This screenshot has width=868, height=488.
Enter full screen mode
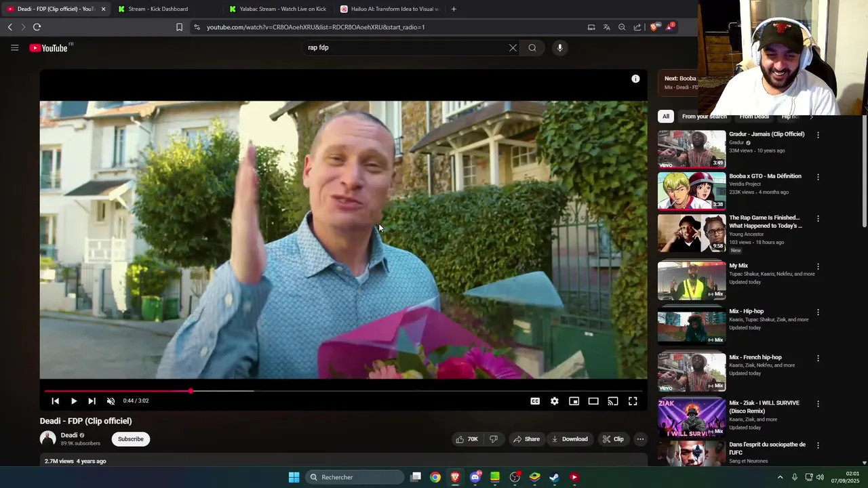coord(633,401)
